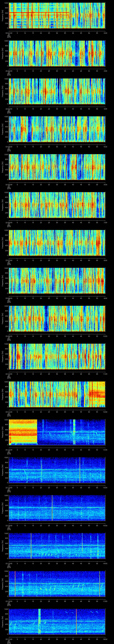Viewport: 114px width, 644px height.
Task: Click the '22:08:00' start time label
Action: [x=9, y=298]
